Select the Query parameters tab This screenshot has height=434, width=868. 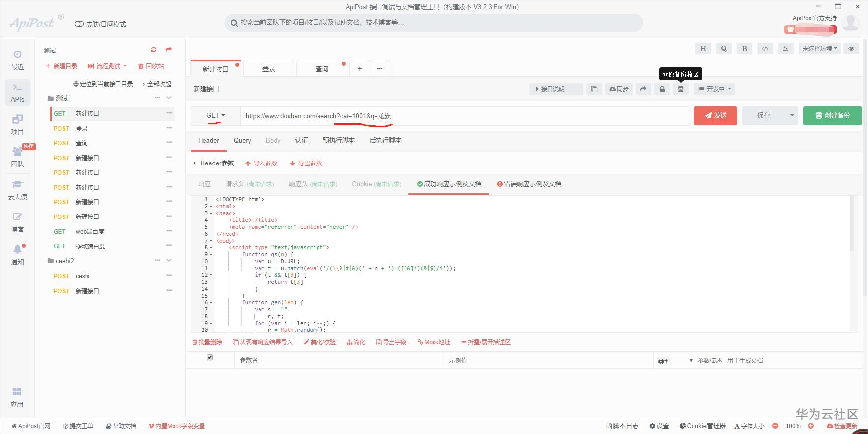(242, 141)
